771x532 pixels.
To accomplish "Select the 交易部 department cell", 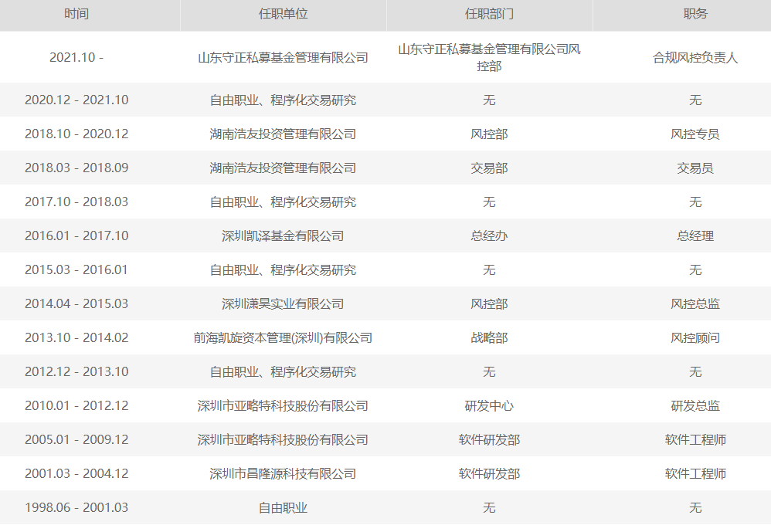I will click(x=489, y=168).
